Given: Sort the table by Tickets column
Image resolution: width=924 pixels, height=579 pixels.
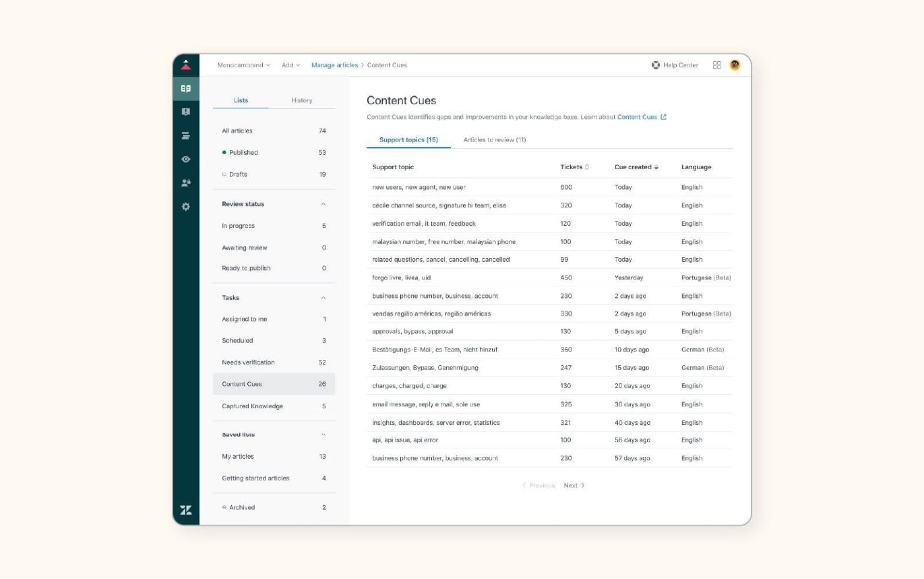Looking at the screenshot, I should (x=574, y=167).
